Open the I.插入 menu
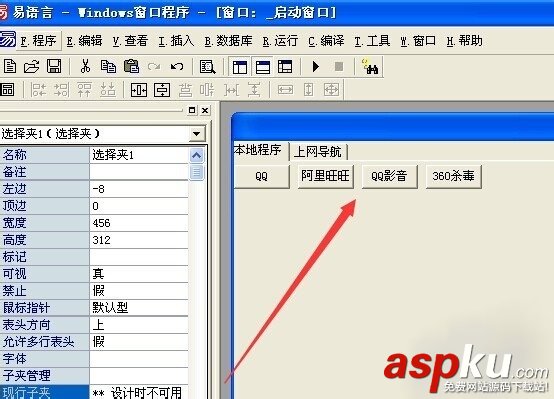554x399 pixels. pyautogui.click(x=176, y=41)
